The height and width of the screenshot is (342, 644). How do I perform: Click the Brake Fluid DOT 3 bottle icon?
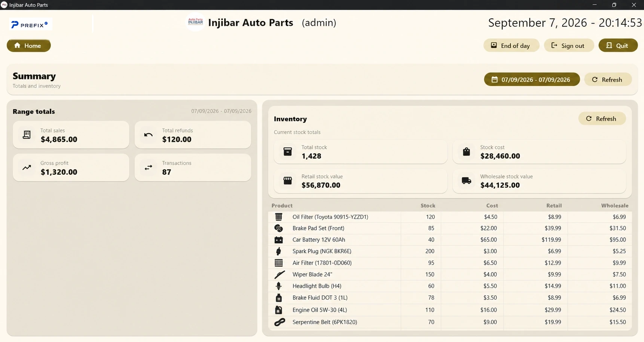tap(278, 298)
